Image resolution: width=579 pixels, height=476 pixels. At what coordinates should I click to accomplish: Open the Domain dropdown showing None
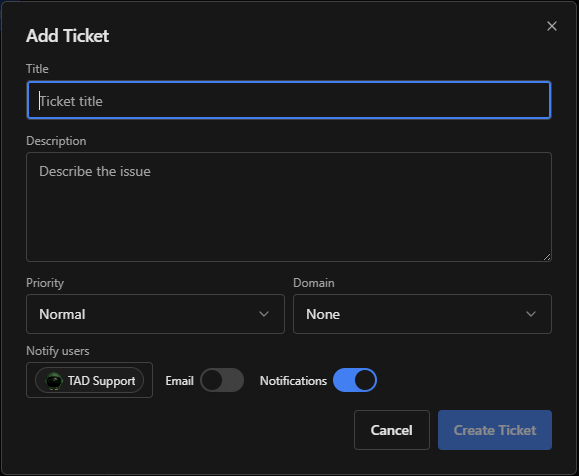pyautogui.click(x=422, y=314)
